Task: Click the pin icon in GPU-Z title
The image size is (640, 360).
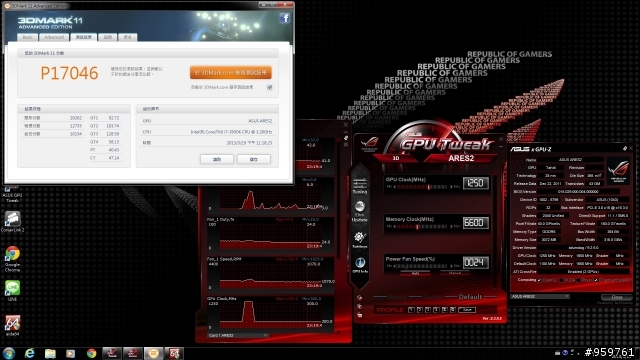Action: click(x=624, y=149)
